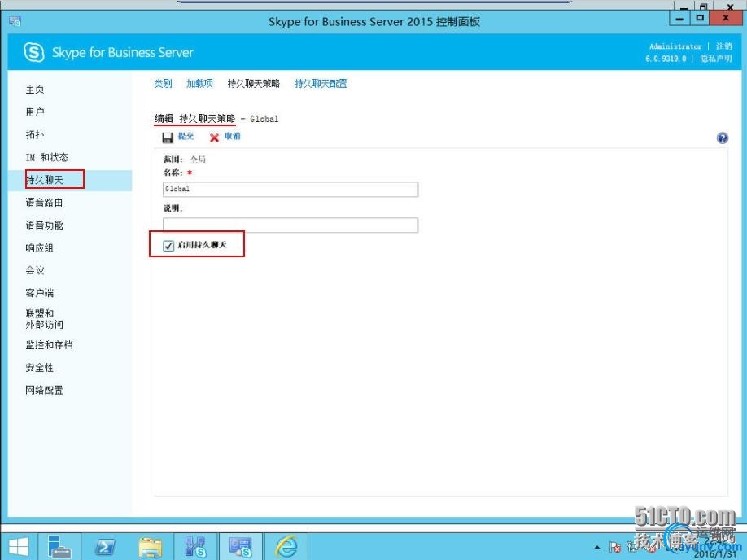
Task: Open the 隐私声明 privacy link
Action: pyautogui.click(x=715, y=59)
